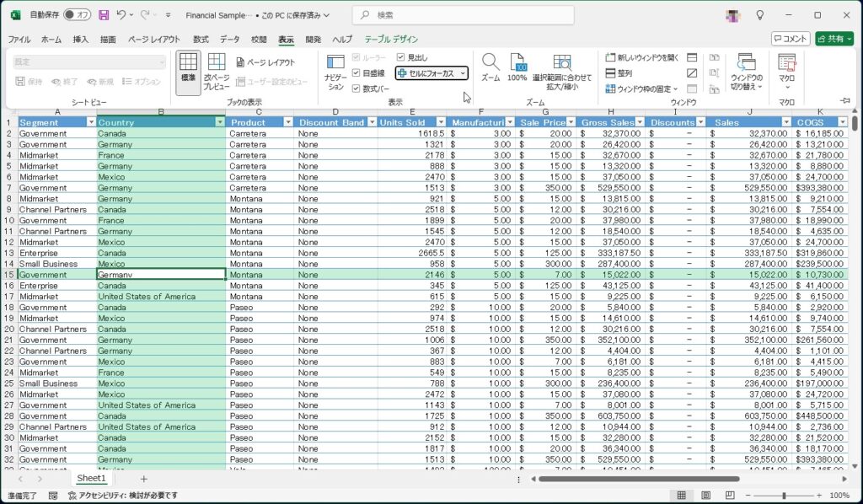Open 改ページプレビュー page break preview
This screenshot has height=504, width=863.
click(x=217, y=72)
